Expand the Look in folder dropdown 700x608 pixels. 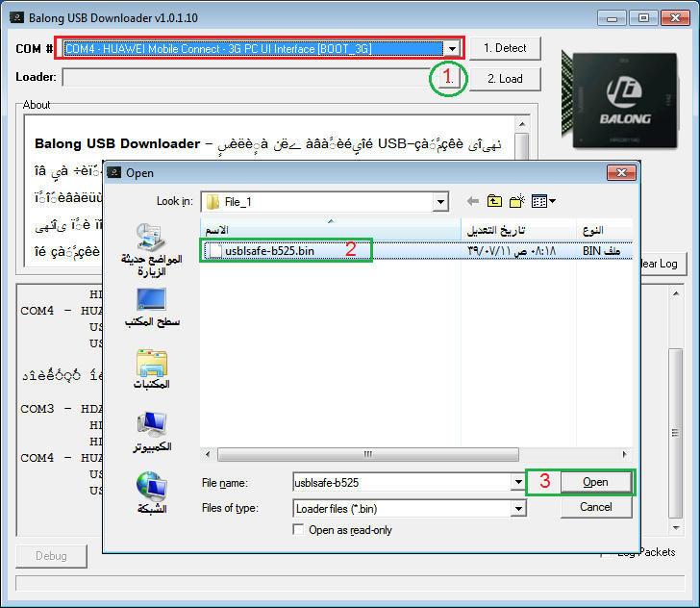440,202
